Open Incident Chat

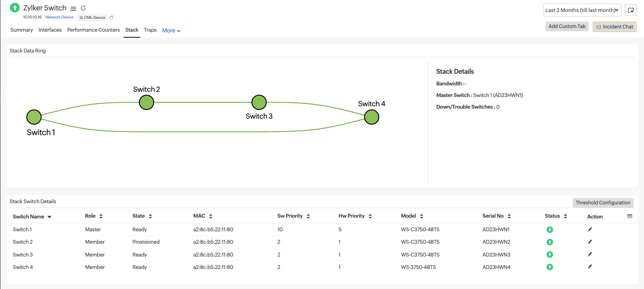tap(614, 27)
